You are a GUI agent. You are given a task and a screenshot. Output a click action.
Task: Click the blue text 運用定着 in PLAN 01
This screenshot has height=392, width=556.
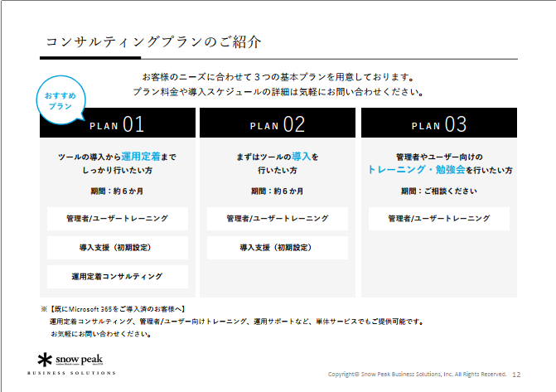(x=141, y=157)
